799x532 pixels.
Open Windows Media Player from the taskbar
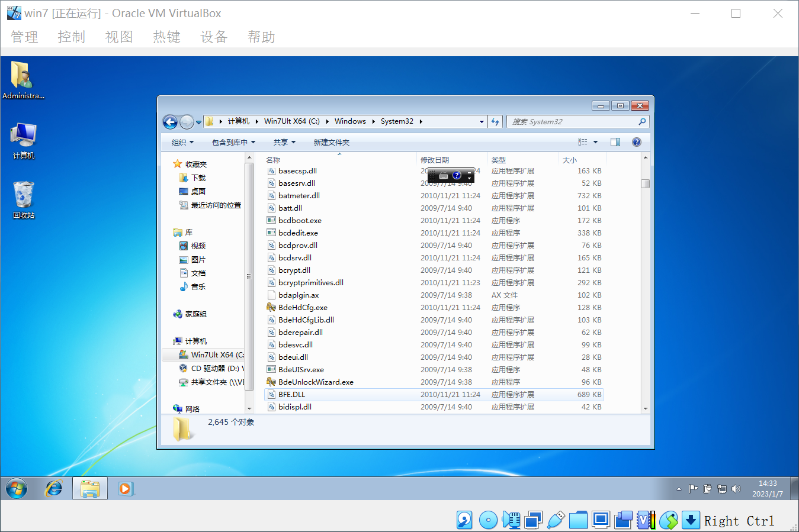[126, 489]
